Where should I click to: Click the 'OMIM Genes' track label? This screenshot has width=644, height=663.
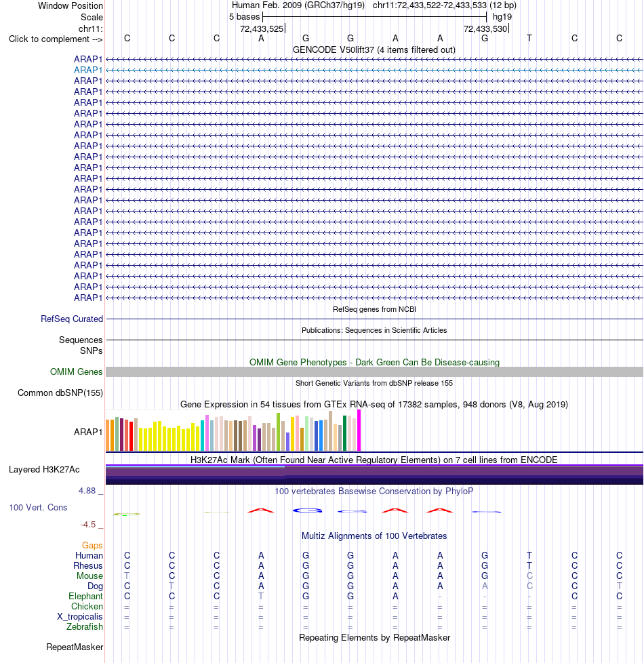76,372
